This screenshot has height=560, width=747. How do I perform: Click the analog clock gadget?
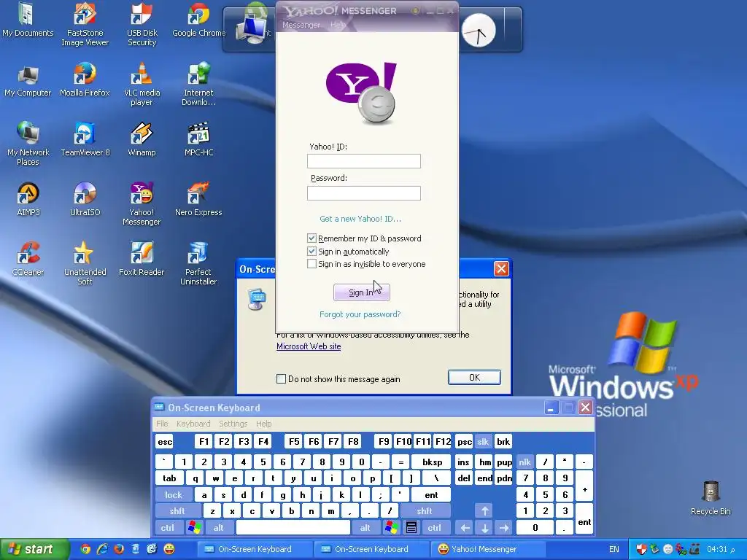(479, 30)
